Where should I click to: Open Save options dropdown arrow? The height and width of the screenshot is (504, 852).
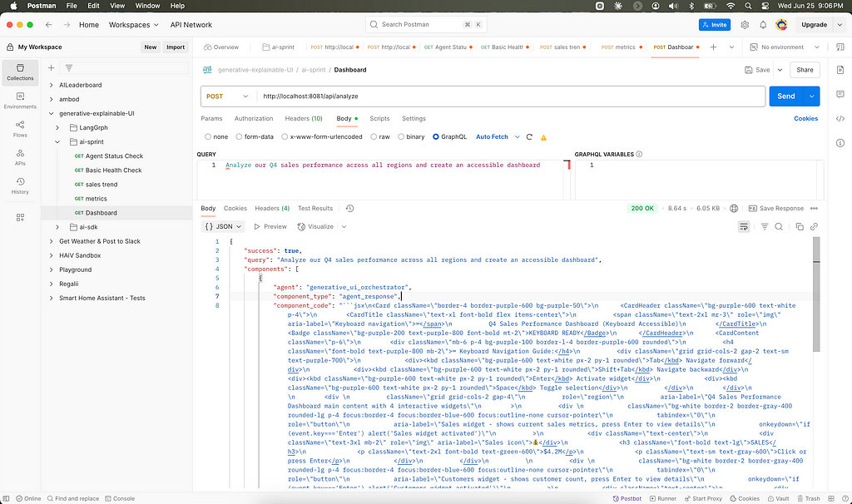pyautogui.click(x=780, y=70)
